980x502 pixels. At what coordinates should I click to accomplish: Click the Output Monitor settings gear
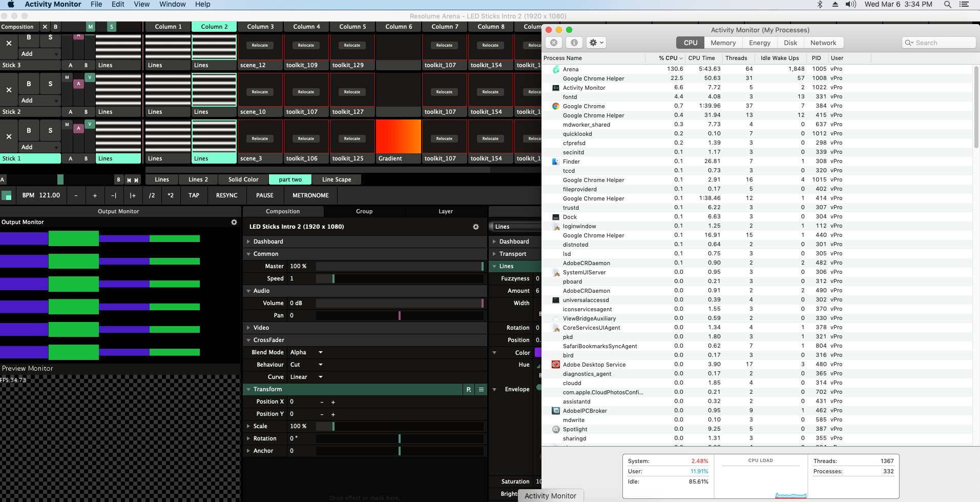coord(234,222)
